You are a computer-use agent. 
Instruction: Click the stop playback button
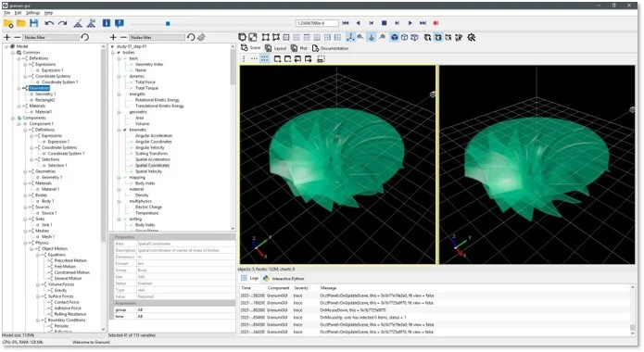coord(384,23)
